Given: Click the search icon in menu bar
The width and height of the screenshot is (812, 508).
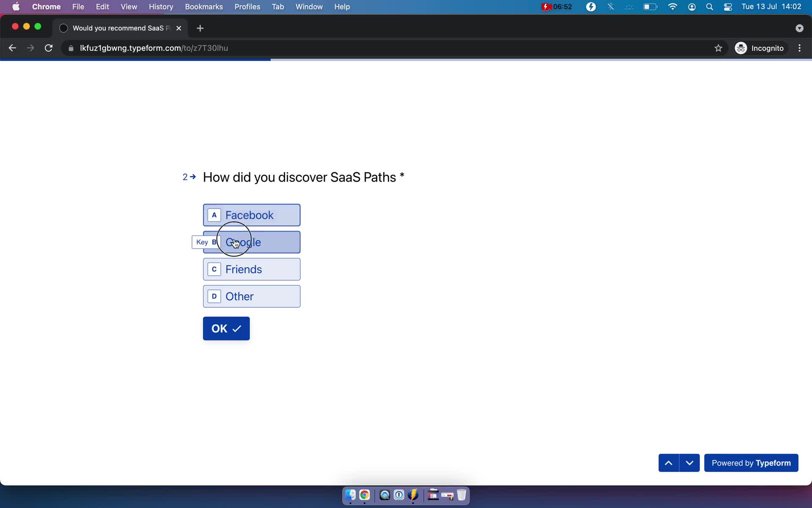Looking at the screenshot, I should coord(709,6).
